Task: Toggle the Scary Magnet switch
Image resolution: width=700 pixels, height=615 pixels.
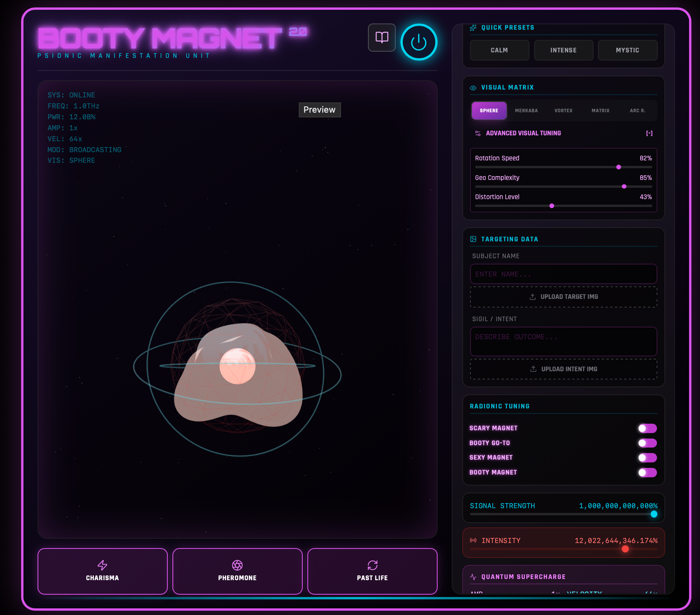Action: click(647, 428)
